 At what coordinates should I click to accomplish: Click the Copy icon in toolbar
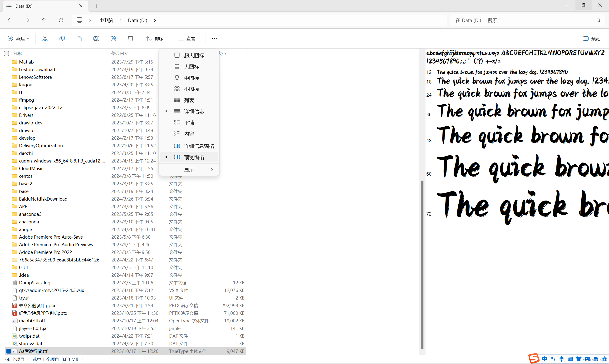click(62, 39)
